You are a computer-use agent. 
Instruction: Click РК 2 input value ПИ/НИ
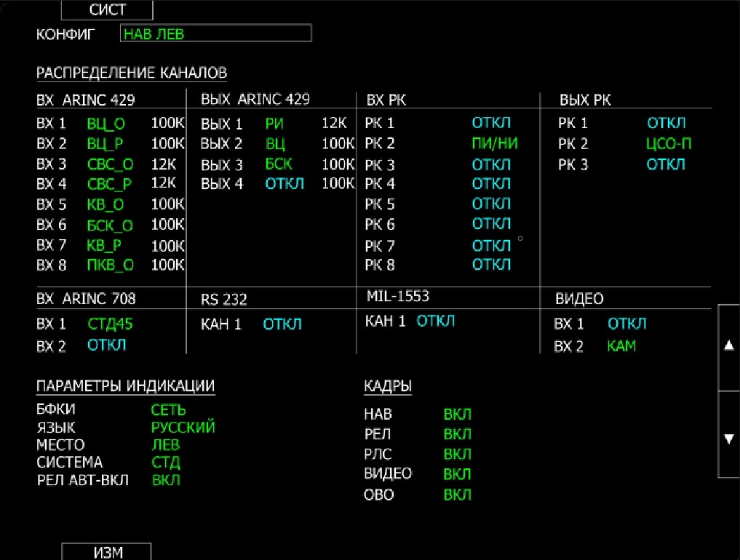click(x=495, y=143)
